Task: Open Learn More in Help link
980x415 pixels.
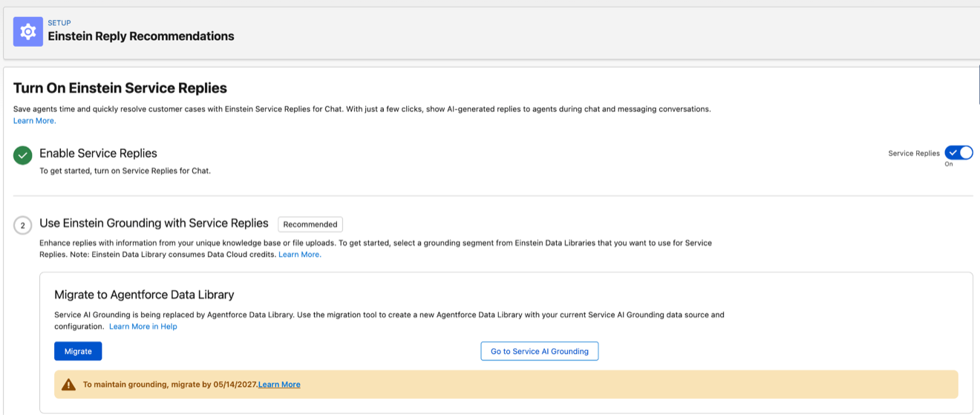Action: pyautogui.click(x=143, y=326)
